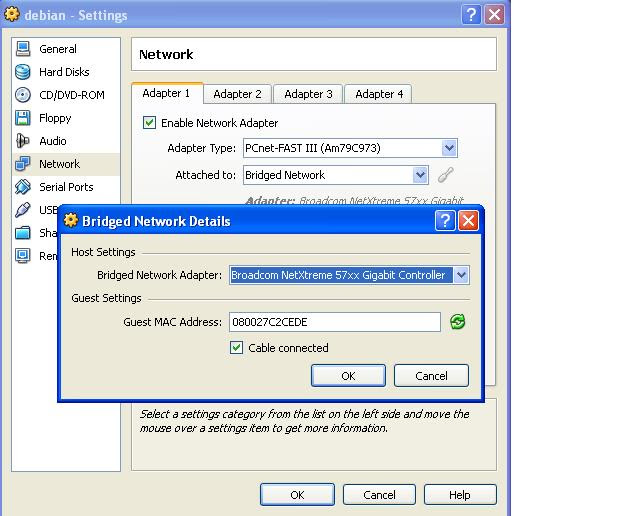Viewport: 640px width, 516px height.
Task: Select General in the settings list
Action: pos(66,49)
